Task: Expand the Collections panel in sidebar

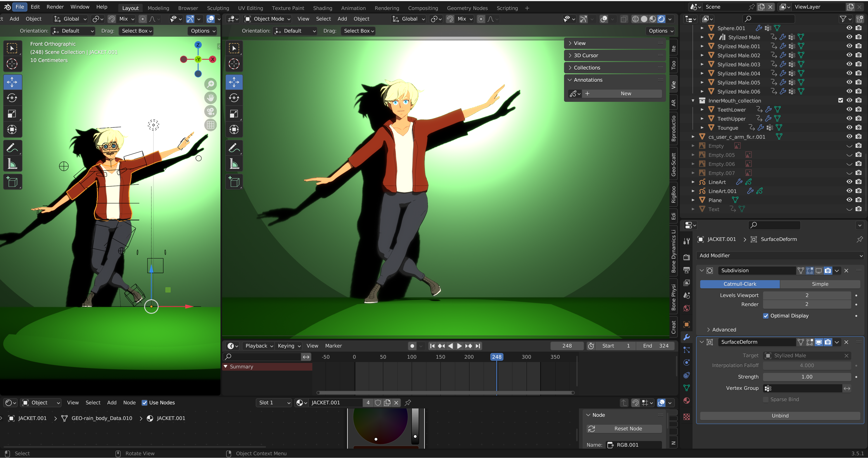Action: coord(615,67)
